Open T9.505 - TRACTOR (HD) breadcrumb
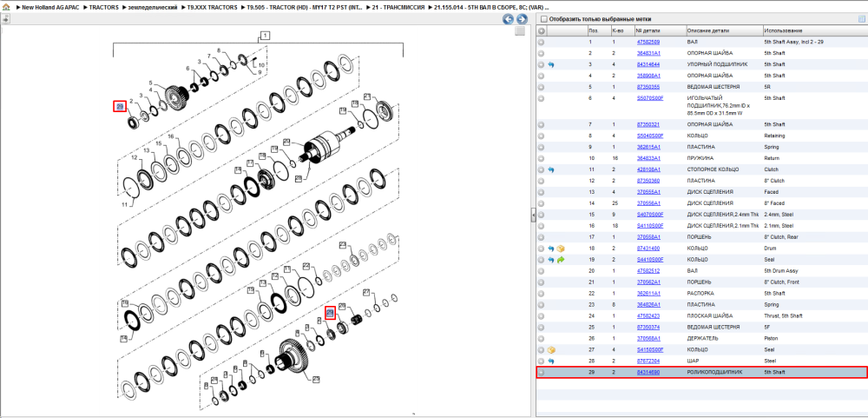 point(305,8)
